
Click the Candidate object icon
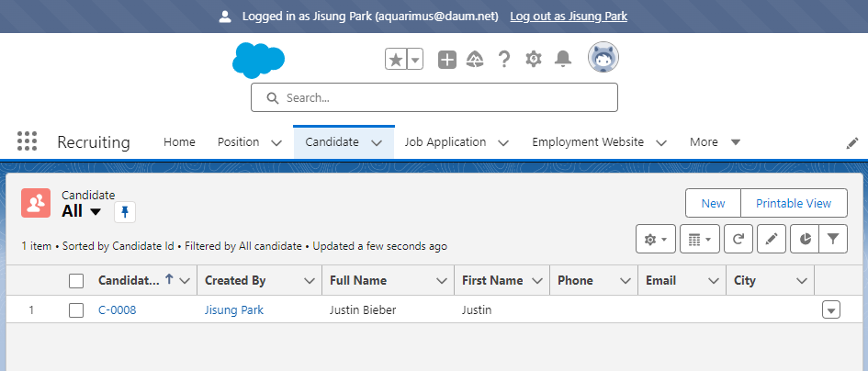pos(36,203)
